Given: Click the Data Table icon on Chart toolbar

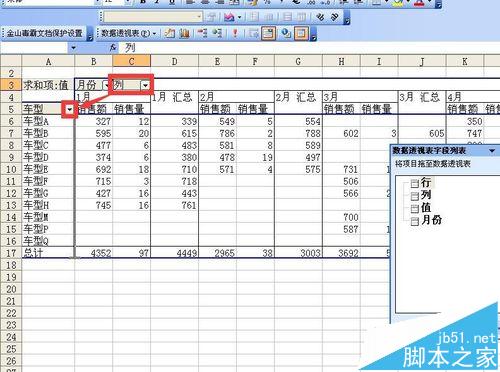Looking at the screenshot, I should 268,17.
